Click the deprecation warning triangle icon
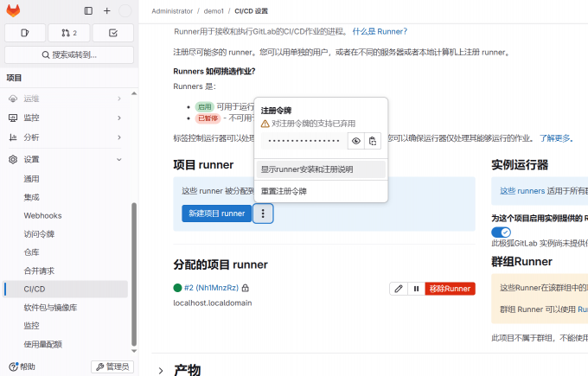588x376 pixels. [265, 124]
